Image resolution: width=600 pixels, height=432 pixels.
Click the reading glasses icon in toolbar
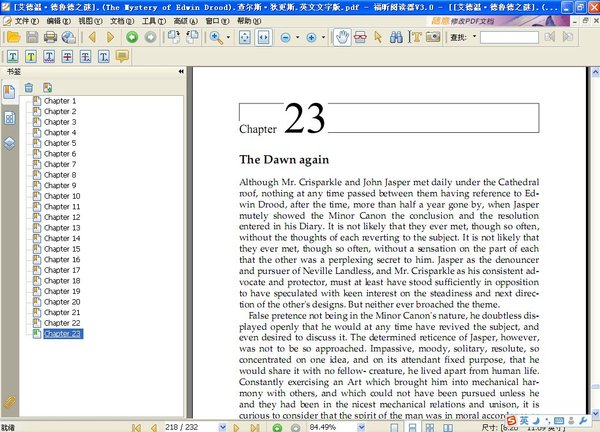click(x=360, y=37)
